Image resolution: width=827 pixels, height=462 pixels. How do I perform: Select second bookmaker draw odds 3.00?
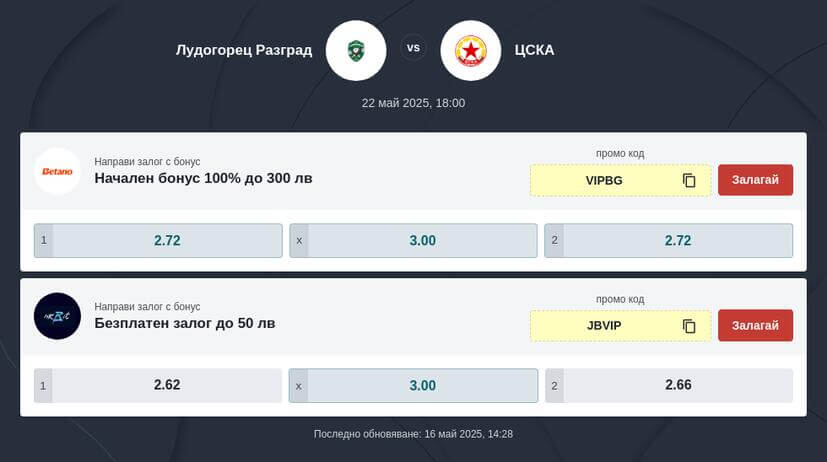(x=414, y=386)
